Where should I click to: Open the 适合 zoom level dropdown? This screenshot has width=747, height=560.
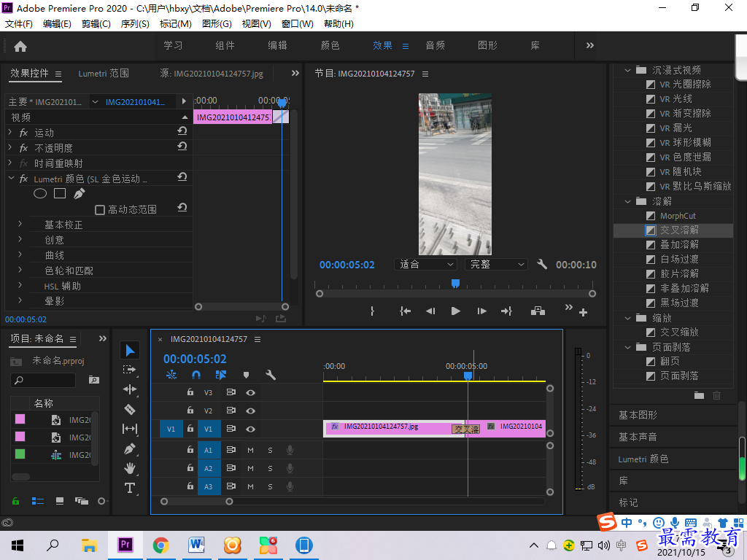click(425, 264)
